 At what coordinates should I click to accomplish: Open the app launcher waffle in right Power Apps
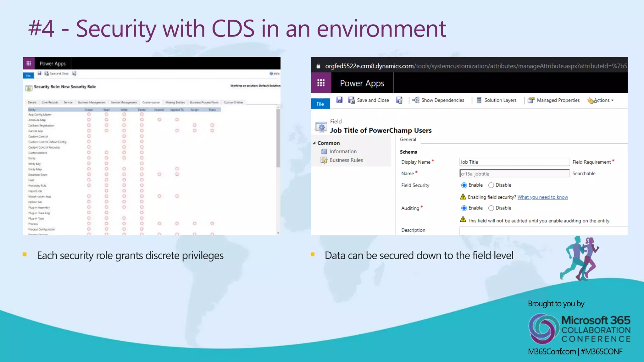point(321,83)
